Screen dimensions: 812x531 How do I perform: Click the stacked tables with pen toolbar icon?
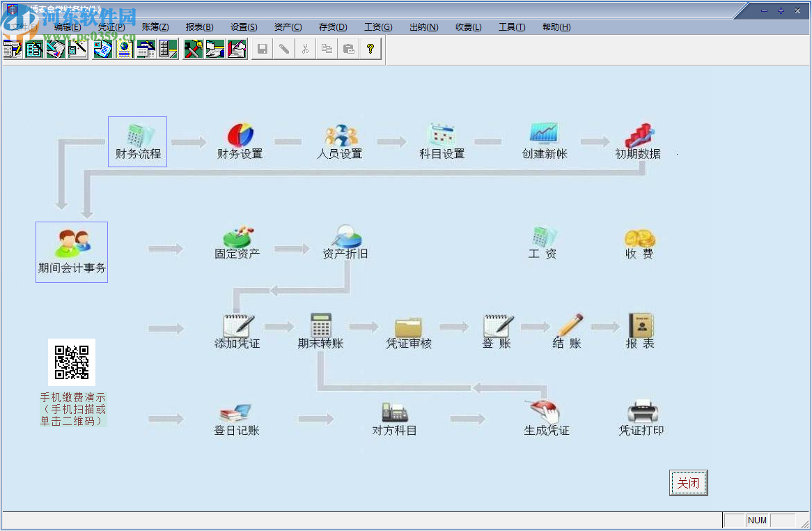tap(146, 49)
